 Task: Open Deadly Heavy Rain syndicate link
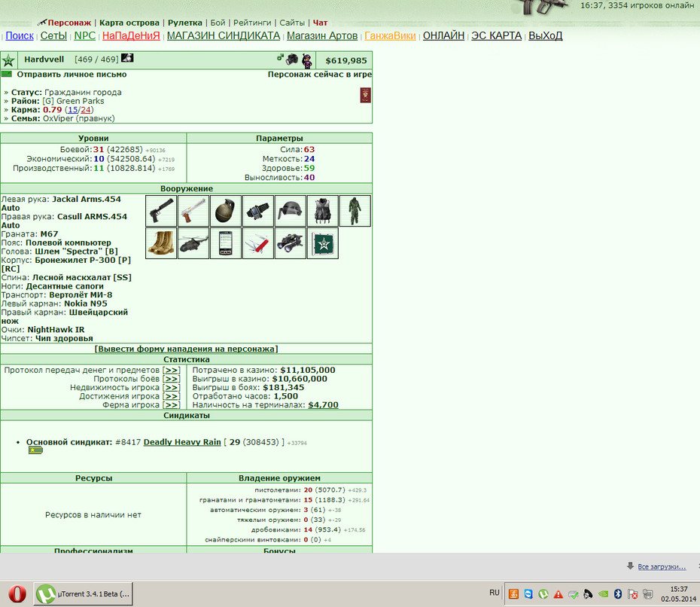coord(182,442)
